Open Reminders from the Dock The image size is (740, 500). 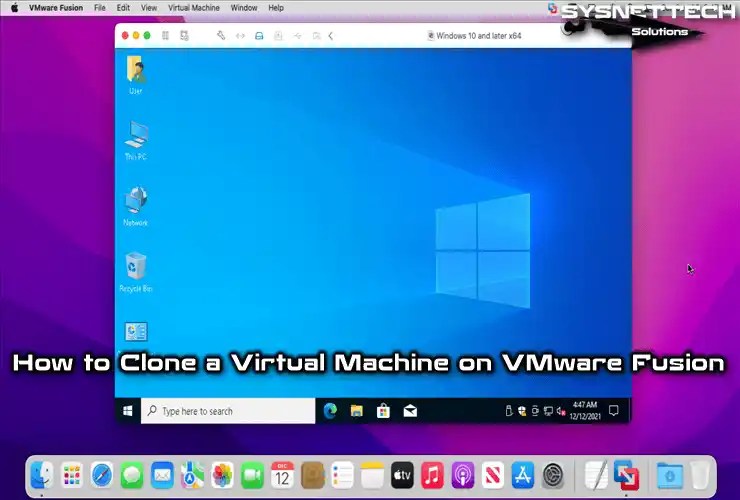tap(343, 475)
